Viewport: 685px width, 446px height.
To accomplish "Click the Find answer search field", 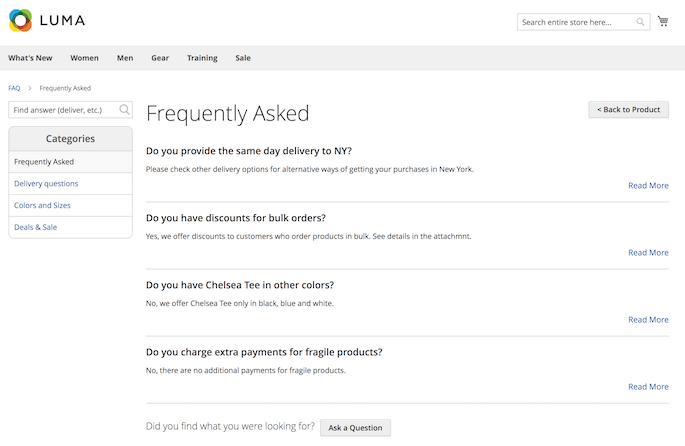I will click(70, 110).
